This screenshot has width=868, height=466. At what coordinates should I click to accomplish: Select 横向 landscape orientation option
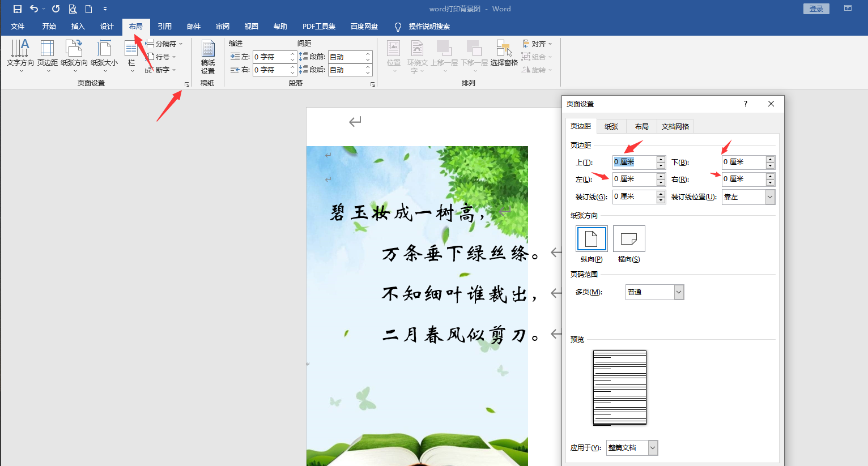click(629, 239)
